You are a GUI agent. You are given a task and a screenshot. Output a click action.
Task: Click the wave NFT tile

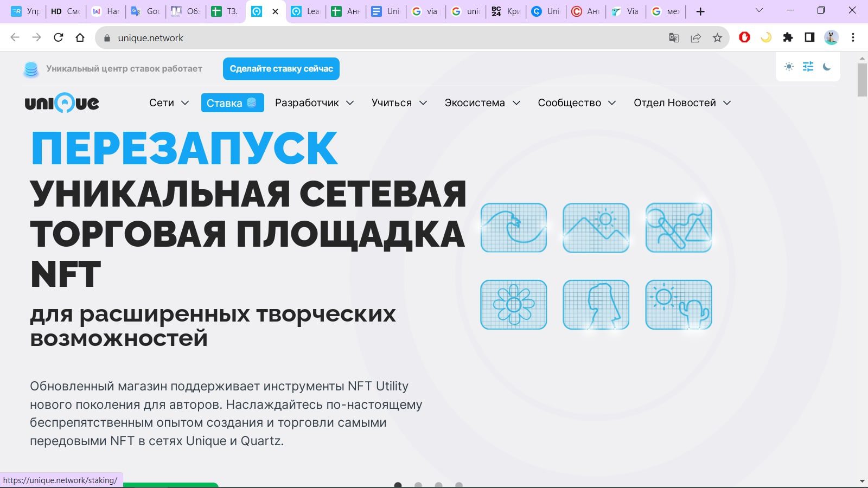(x=514, y=228)
